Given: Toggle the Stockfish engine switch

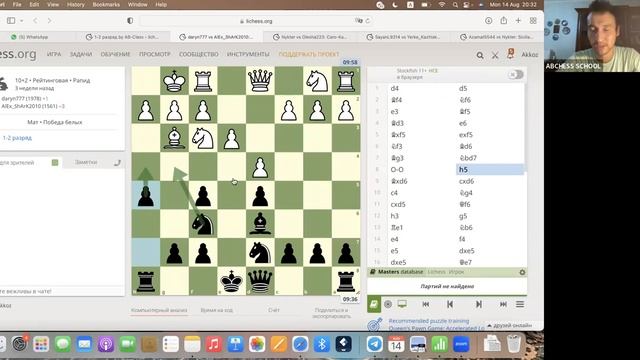Looking at the screenshot, I should tap(516, 74).
